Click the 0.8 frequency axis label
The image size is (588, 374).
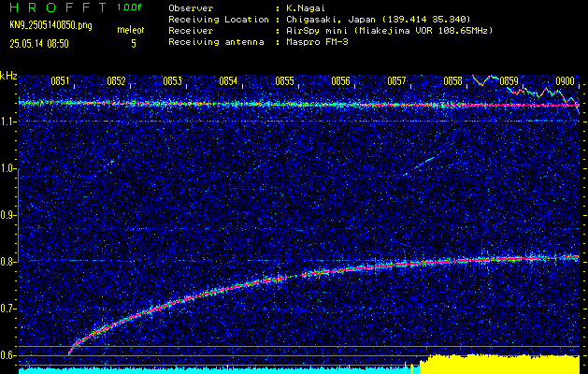click(8, 262)
